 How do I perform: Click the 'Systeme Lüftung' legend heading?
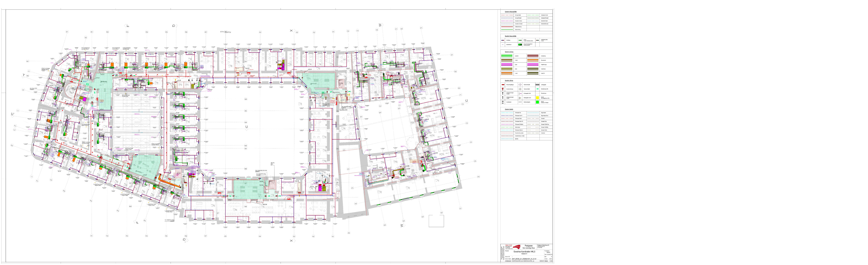point(509,52)
